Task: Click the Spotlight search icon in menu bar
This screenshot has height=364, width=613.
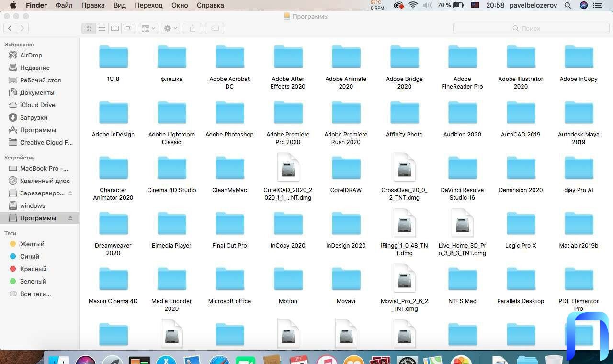Action: pyautogui.click(x=568, y=5)
